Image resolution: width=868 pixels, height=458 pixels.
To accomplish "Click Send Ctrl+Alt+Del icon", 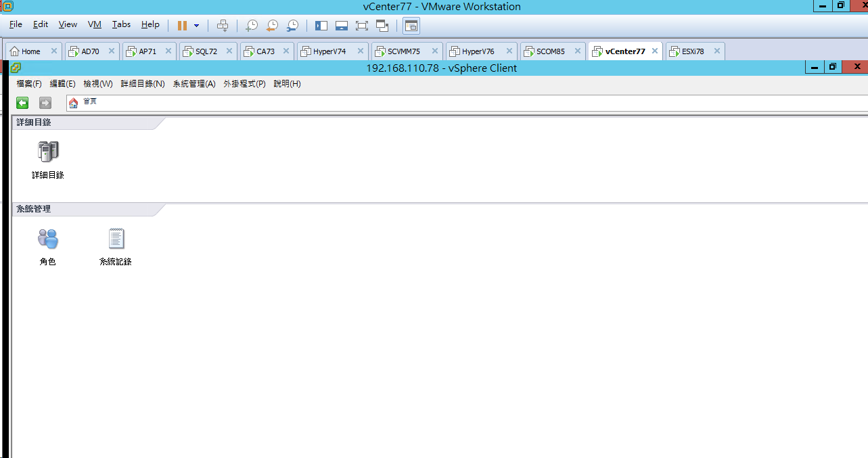I will 223,26.
